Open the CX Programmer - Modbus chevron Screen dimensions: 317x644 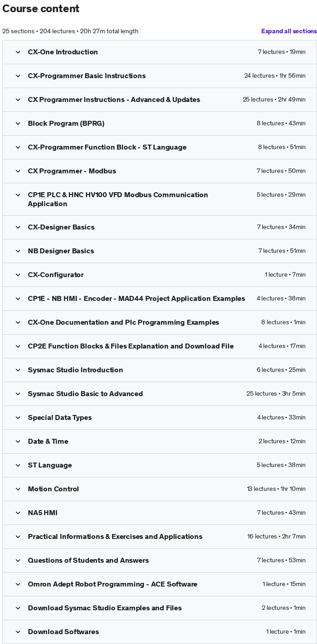click(18, 171)
